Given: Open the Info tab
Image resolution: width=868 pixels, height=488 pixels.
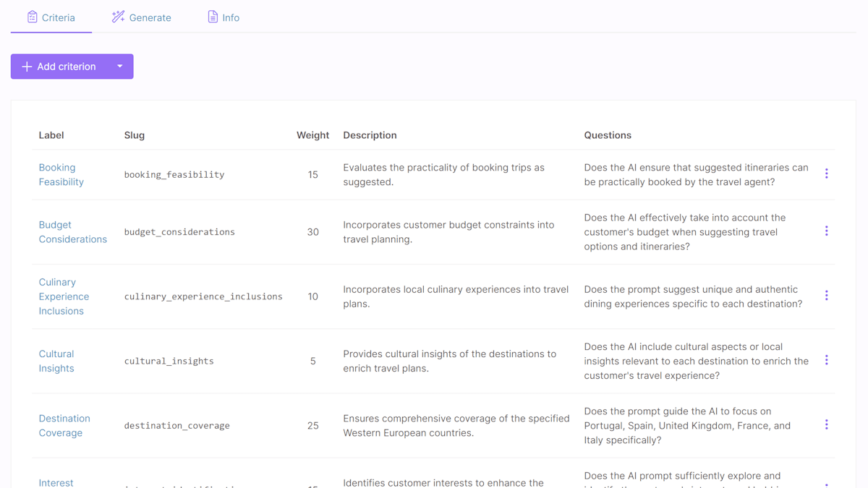Looking at the screenshot, I should (224, 17).
